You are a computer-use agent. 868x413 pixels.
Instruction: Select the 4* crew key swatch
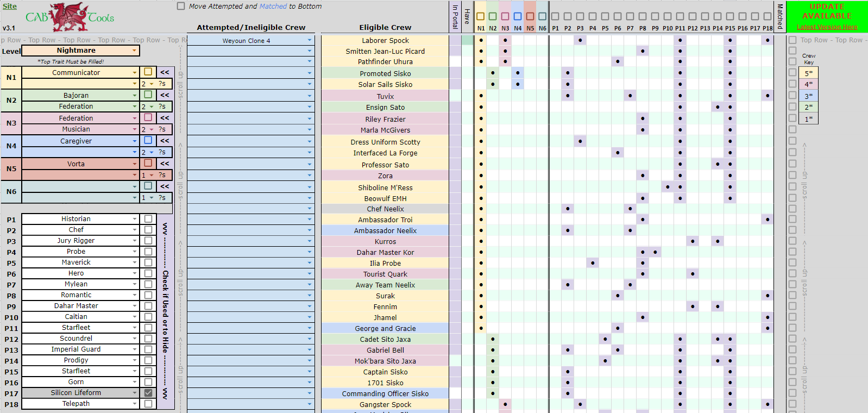click(x=808, y=84)
